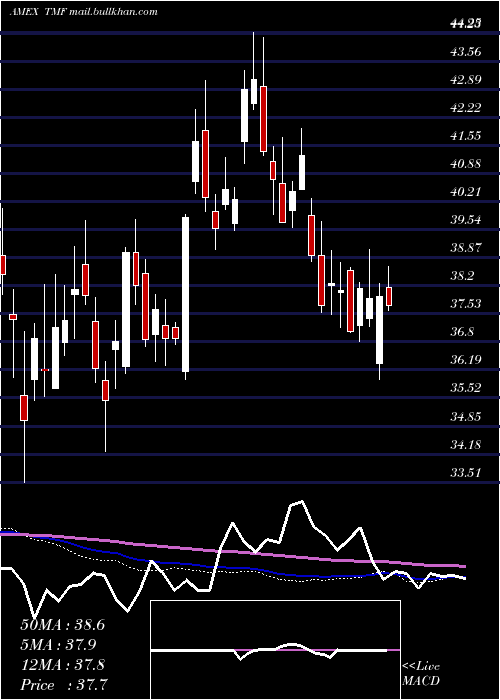Select the 42.22 price axis label
This screenshot has height=700, width=500.
pos(466,108)
